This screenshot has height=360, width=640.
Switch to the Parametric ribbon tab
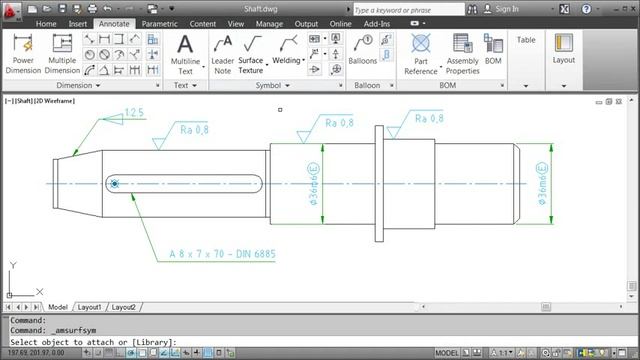tap(160, 24)
